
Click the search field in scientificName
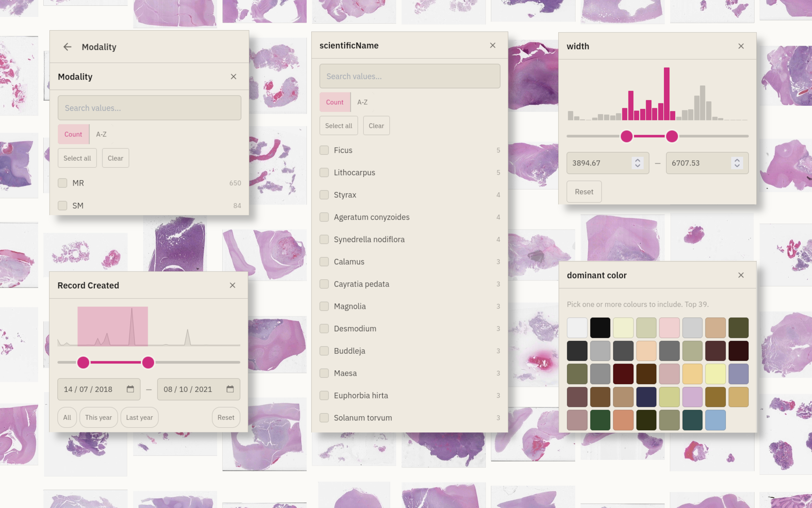pyautogui.click(x=410, y=76)
